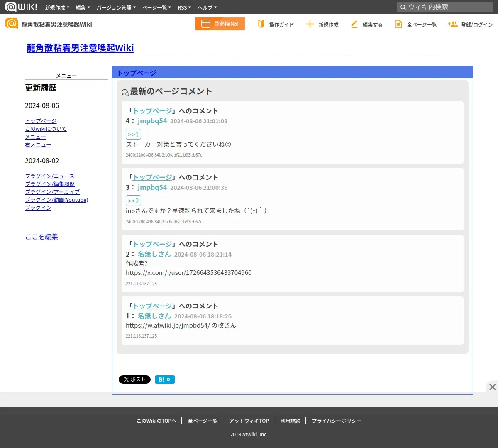Open the 目安箱 suggestion box button
The image size is (498, 448).
click(220, 24)
